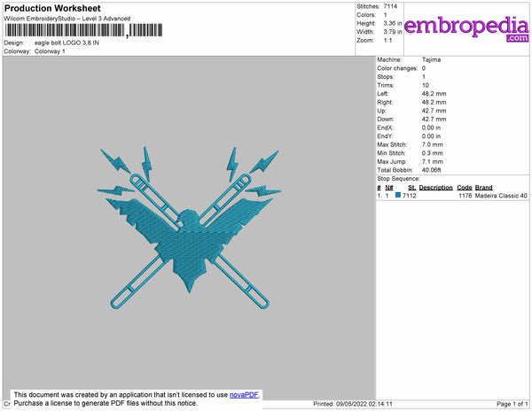Screen dimensions: 532x411
Task: Click the 'Description' column header
Action: (x=435, y=188)
